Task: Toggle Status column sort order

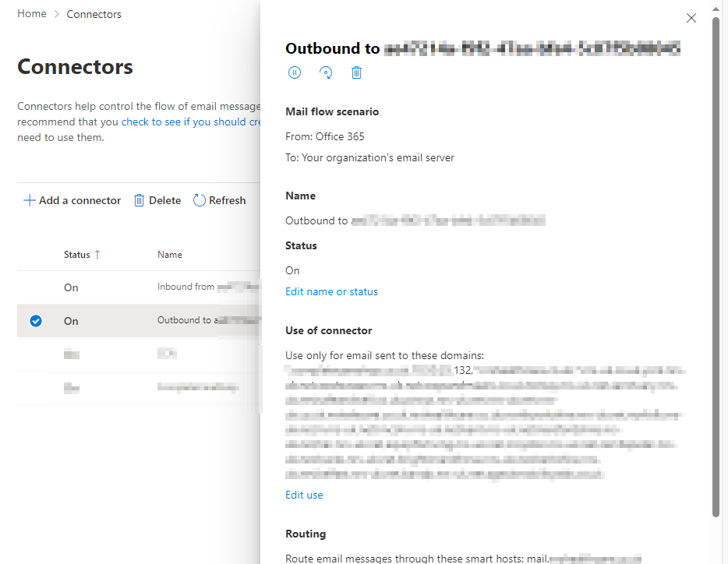Action: pyautogui.click(x=78, y=254)
